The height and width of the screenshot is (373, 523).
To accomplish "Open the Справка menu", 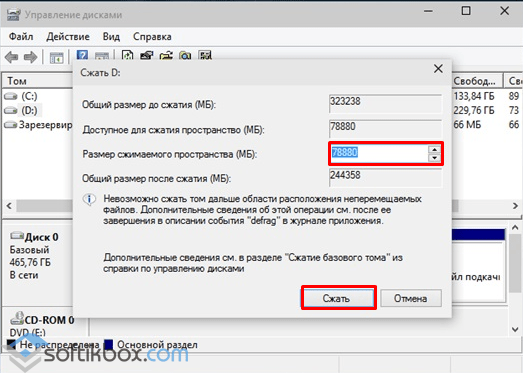I will 152,36.
